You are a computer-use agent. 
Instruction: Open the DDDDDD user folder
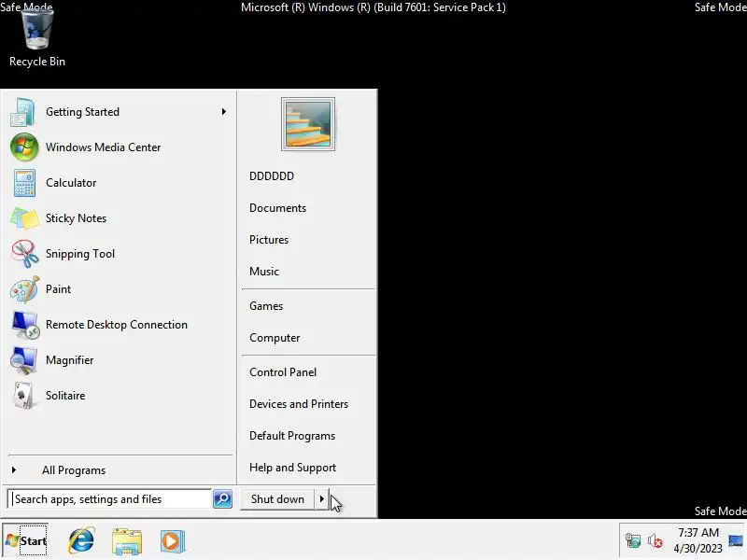pyautogui.click(x=272, y=176)
